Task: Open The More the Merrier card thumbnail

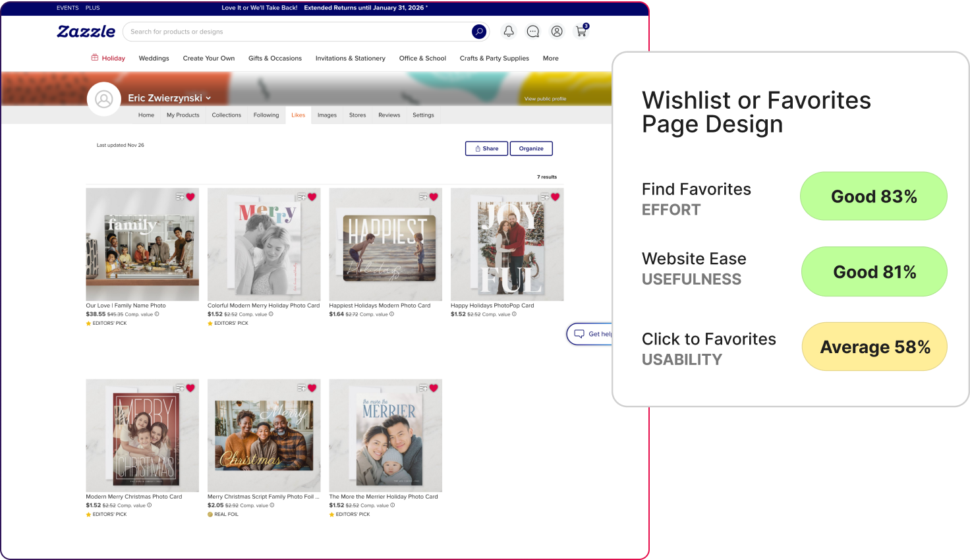Action: click(385, 435)
